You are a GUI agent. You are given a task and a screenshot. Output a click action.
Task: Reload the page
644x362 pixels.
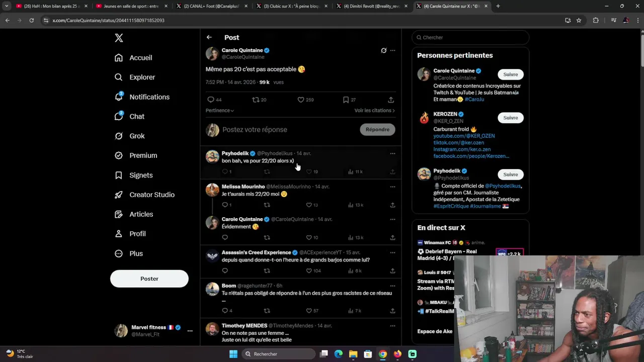click(31, 20)
